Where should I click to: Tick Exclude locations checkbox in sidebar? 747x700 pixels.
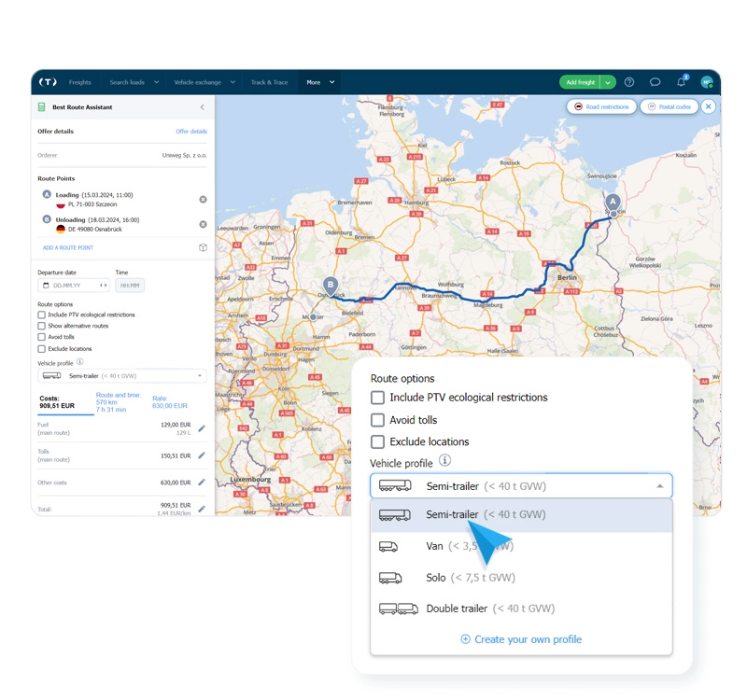coord(41,349)
